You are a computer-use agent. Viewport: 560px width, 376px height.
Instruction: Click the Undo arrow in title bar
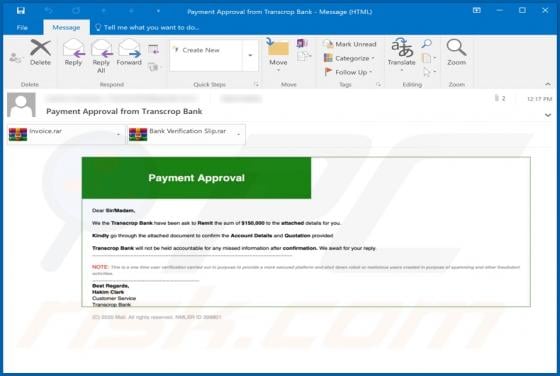pos(48,11)
